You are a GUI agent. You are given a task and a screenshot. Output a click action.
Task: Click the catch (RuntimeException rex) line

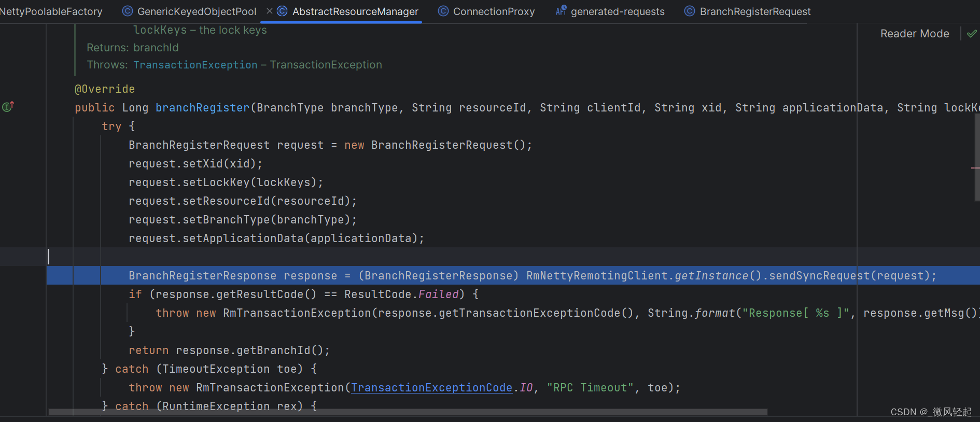point(209,406)
